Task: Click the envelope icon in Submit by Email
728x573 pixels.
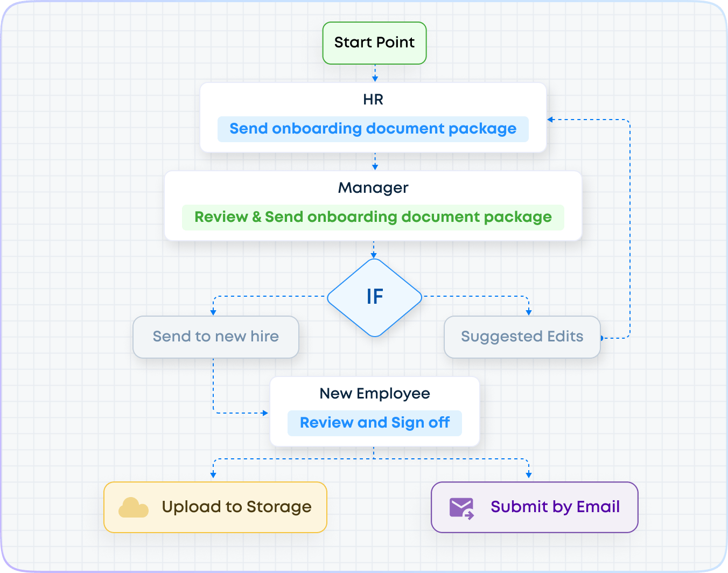Action: [x=461, y=508]
